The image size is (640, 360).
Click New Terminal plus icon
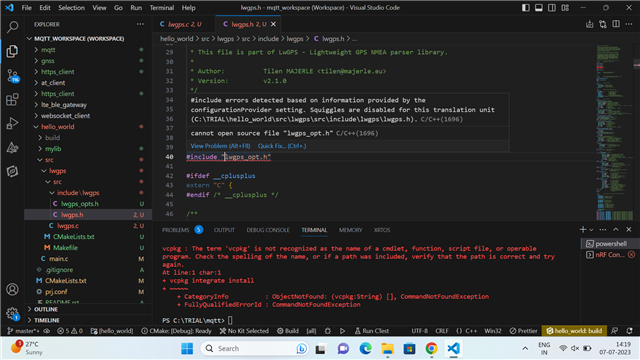[583, 230]
